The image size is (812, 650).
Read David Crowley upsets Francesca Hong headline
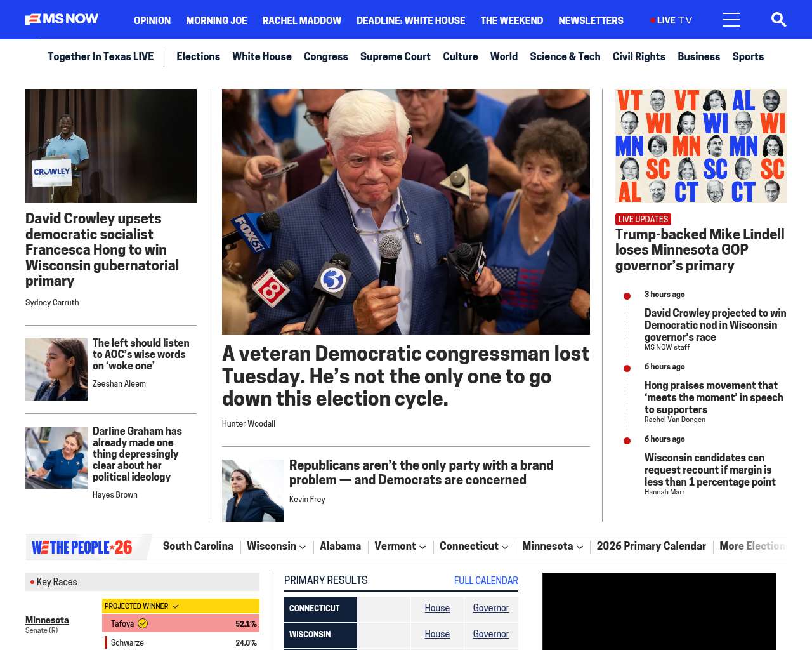point(102,249)
